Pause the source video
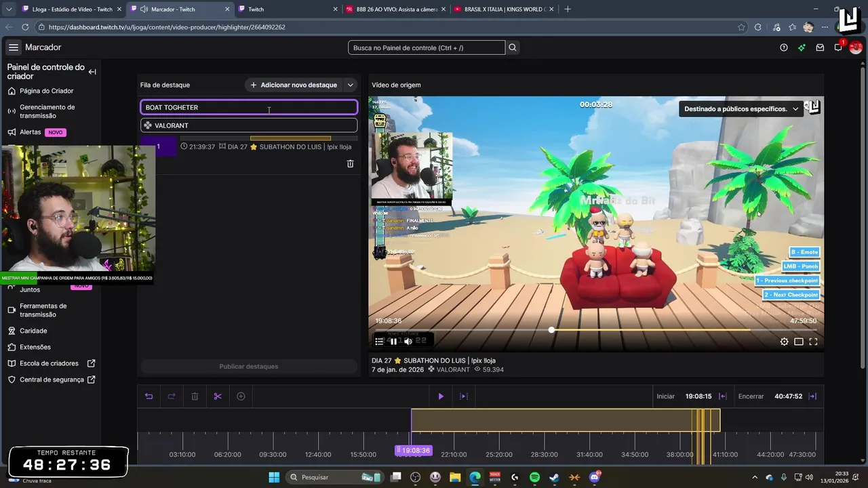 pyautogui.click(x=393, y=342)
